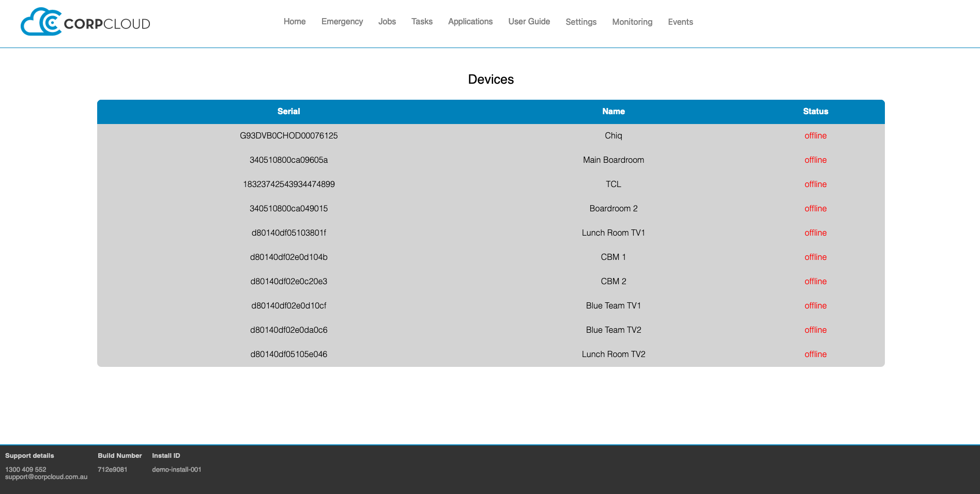
Task: View the Events page
Action: pos(680,22)
